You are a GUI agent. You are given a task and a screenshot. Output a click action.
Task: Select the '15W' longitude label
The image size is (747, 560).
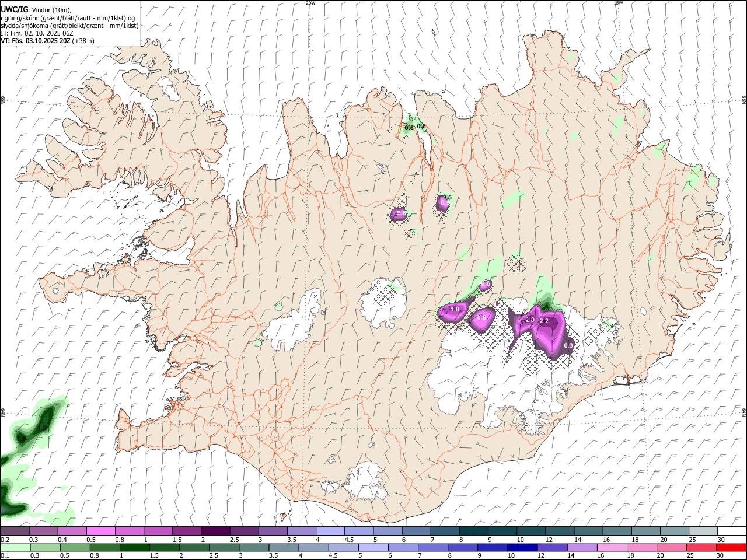[x=617, y=3]
